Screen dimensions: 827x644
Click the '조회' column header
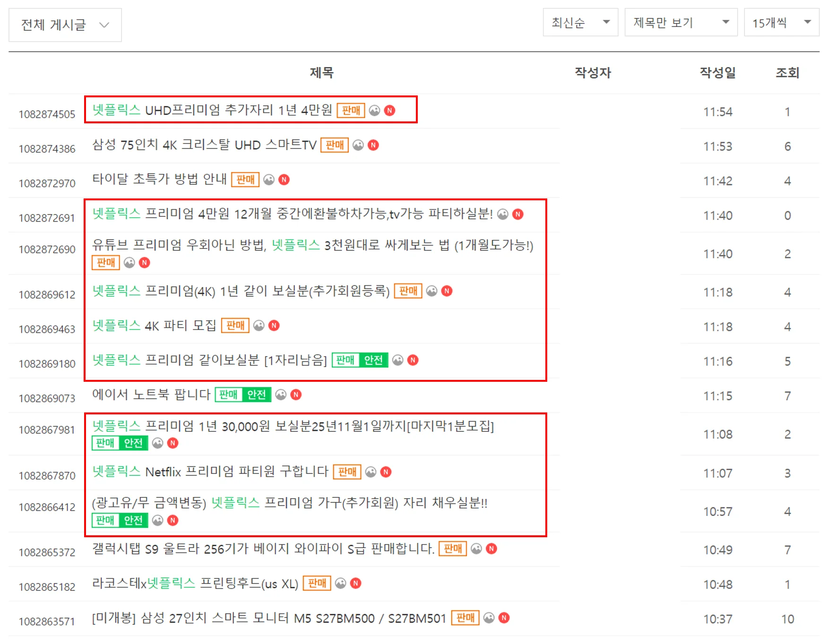[x=787, y=73]
